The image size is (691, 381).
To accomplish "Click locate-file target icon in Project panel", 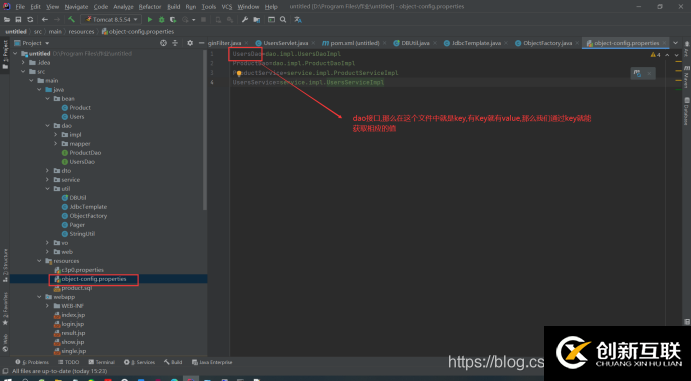I will click(x=163, y=43).
